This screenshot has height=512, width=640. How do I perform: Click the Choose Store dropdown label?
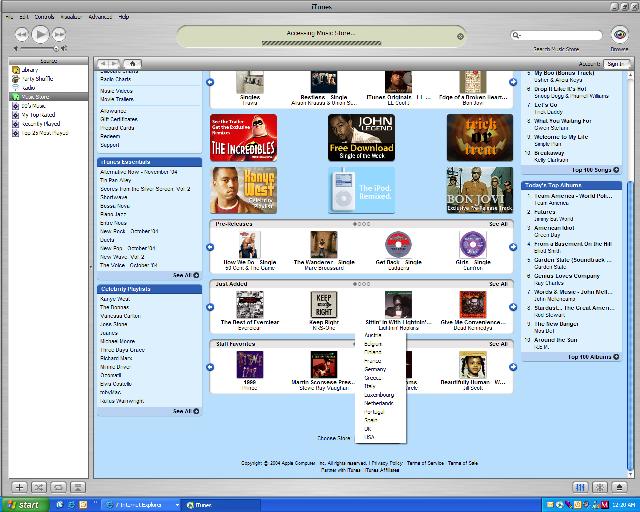pyautogui.click(x=334, y=438)
